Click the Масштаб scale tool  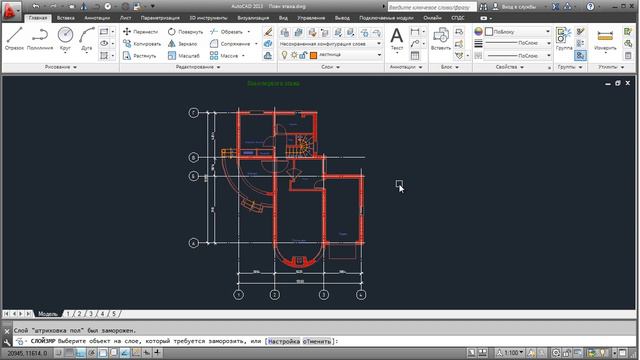(x=184, y=56)
